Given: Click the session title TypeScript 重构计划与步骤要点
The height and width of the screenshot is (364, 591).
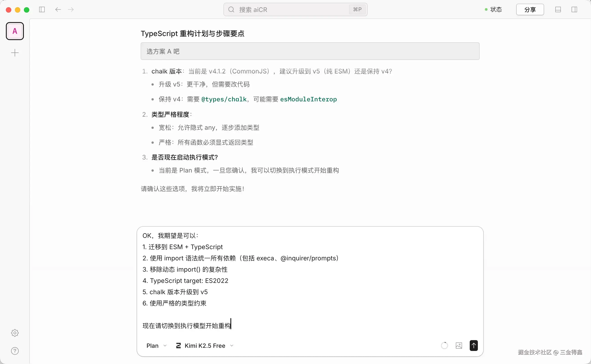Looking at the screenshot, I should click(x=192, y=34).
